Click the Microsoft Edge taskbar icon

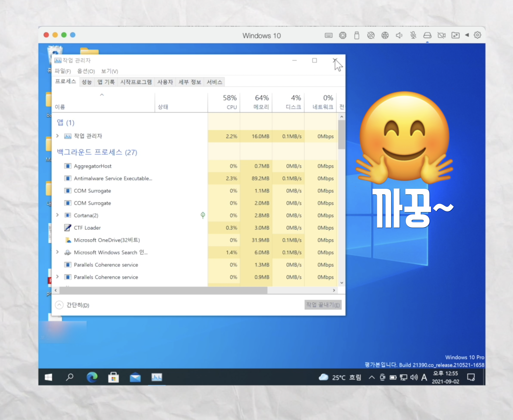point(92,377)
